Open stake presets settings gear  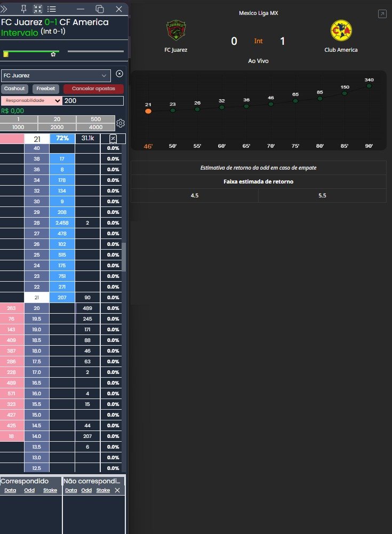pyautogui.click(x=121, y=123)
